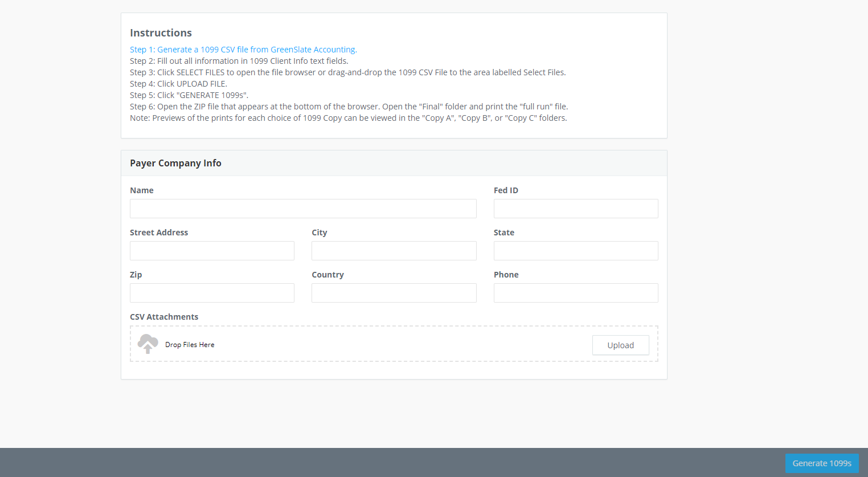Click into the Street Address field
This screenshot has height=477, width=868.
pyautogui.click(x=212, y=251)
